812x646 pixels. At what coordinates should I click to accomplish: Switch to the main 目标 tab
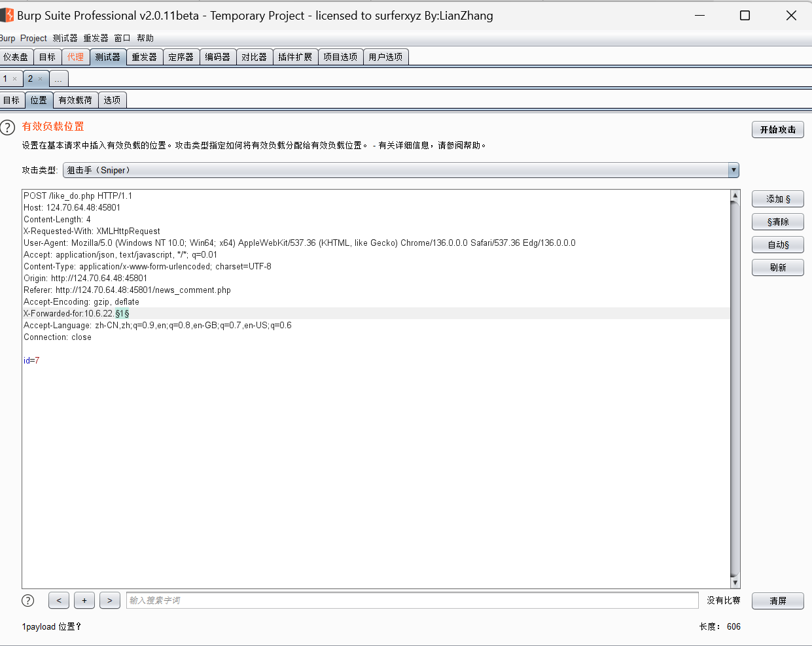pyautogui.click(x=47, y=57)
